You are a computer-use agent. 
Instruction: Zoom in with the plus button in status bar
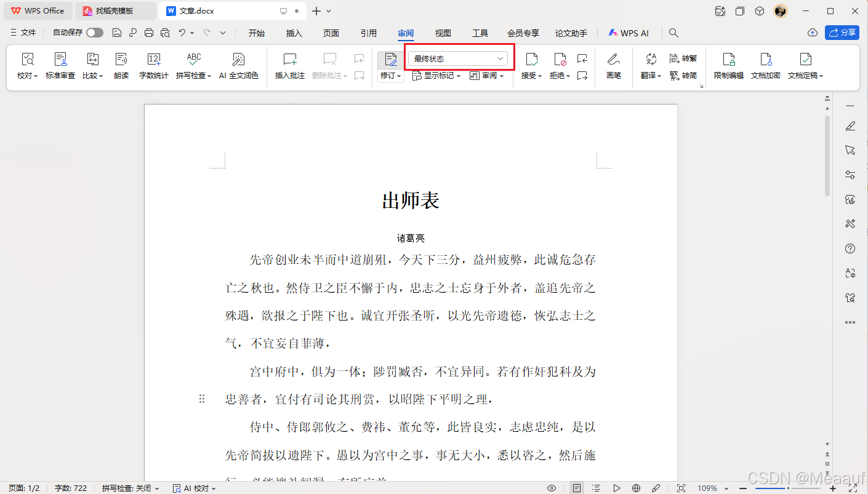[833, 488]
